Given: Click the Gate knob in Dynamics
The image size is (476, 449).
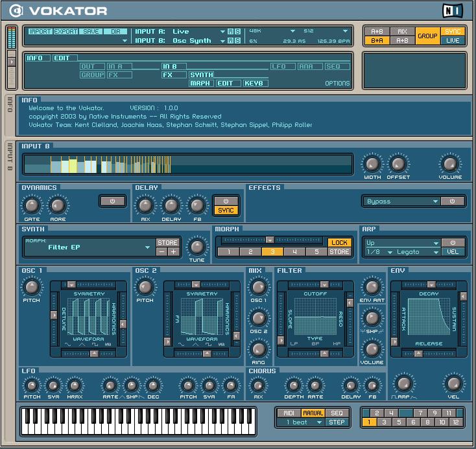Looking at the screenshot, I should pos(32,205).
